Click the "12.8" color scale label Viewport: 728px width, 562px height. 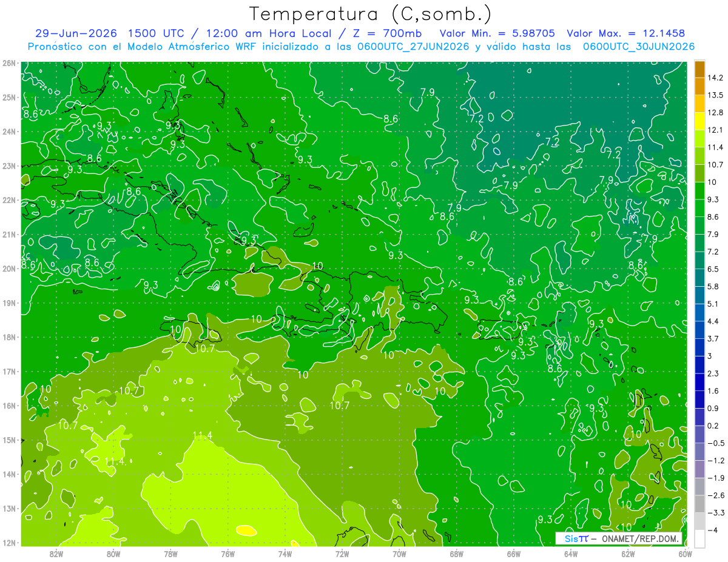pos(716,113)
